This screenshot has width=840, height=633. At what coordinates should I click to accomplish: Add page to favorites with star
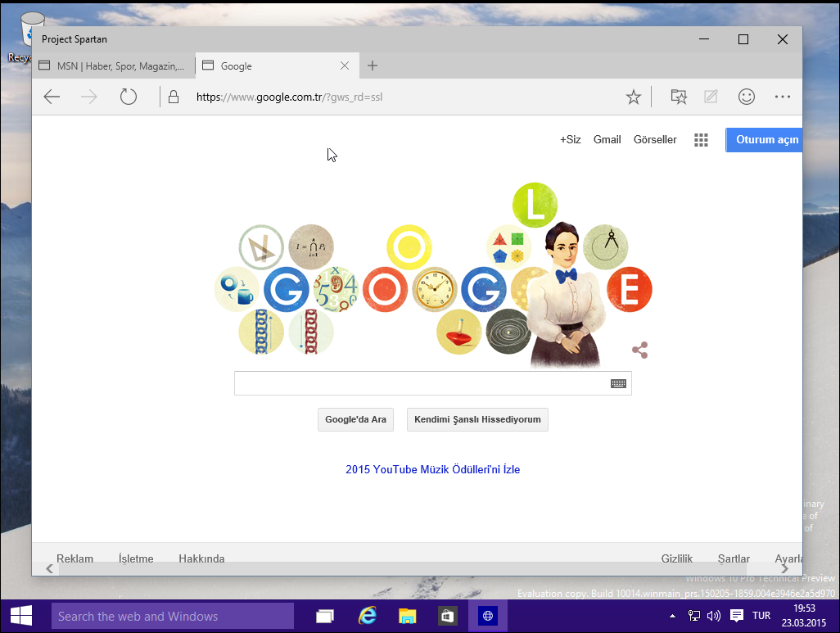pyautogui.click(x=633, y=97)
